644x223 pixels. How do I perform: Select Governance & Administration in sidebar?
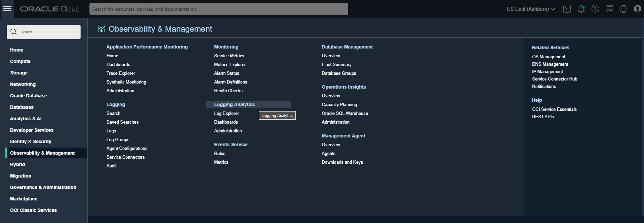43,187
